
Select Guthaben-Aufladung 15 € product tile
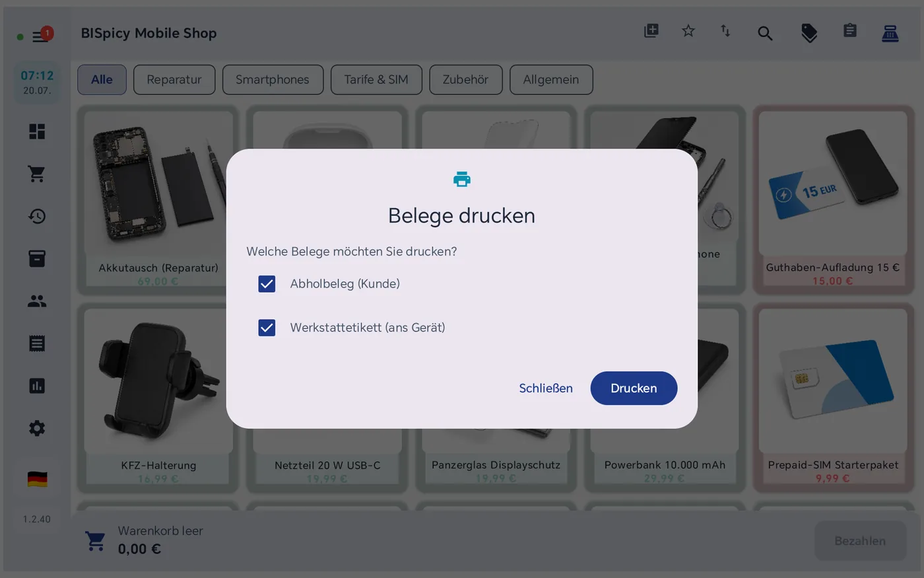(x=833, y=199)
